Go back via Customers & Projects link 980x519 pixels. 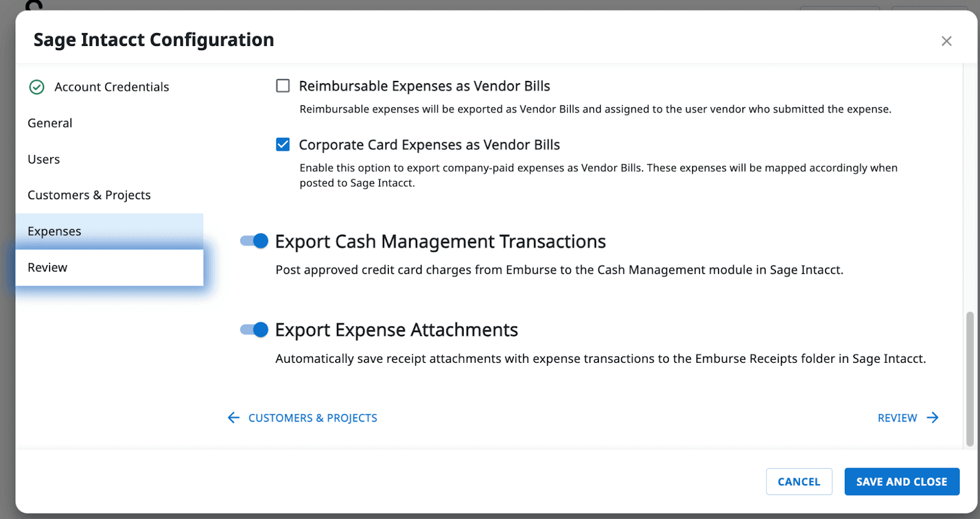click(312, 418)
